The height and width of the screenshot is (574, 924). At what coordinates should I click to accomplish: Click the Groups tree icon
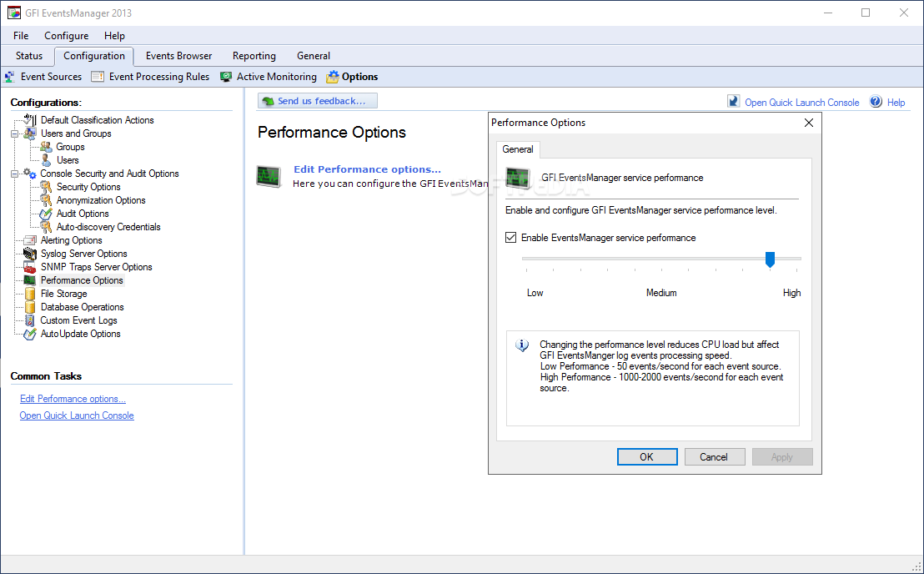[46, 147]
